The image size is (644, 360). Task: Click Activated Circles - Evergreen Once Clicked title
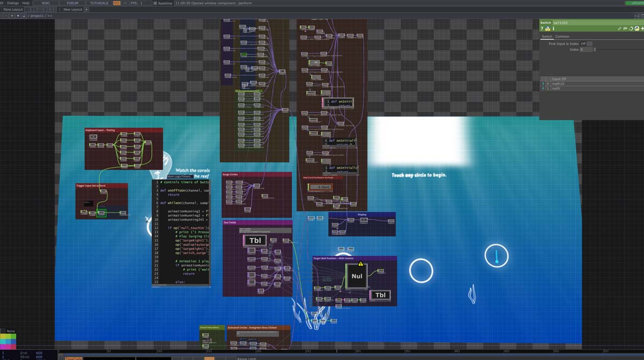[252, 327]
